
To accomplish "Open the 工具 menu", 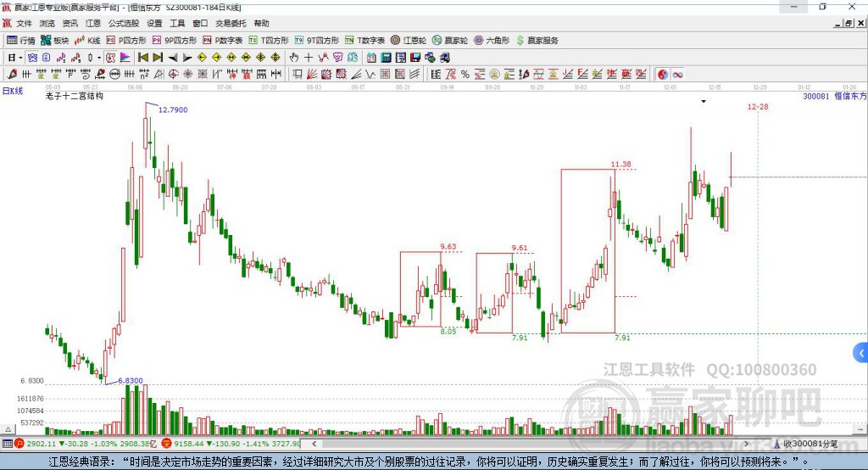I will pos(177,23).
